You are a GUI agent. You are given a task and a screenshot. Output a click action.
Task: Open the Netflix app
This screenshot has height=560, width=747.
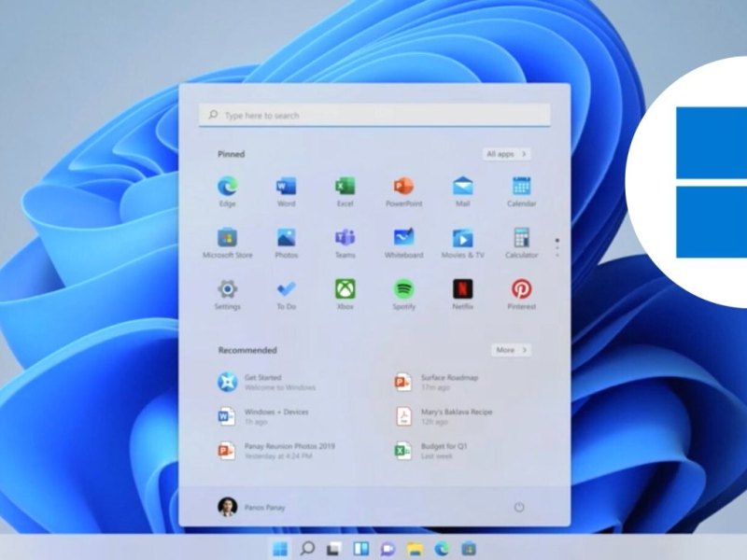coord(462,294)
